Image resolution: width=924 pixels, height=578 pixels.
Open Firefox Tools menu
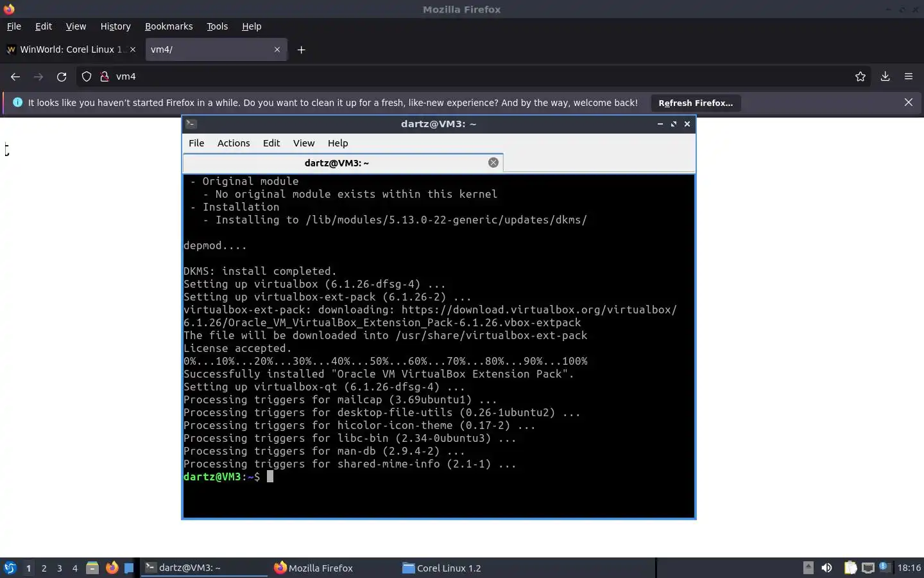coord(217,26)
